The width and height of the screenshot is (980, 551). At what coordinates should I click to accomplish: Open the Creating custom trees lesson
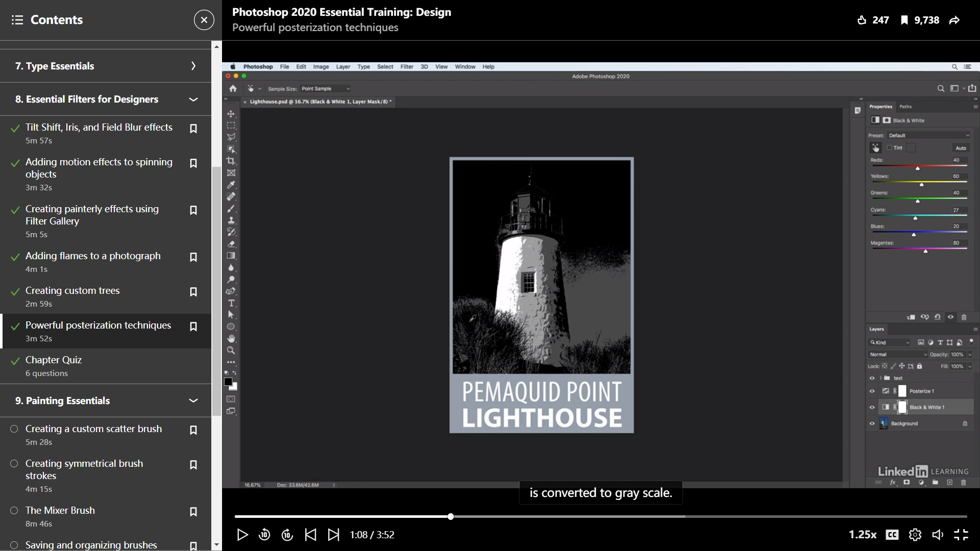72,290
